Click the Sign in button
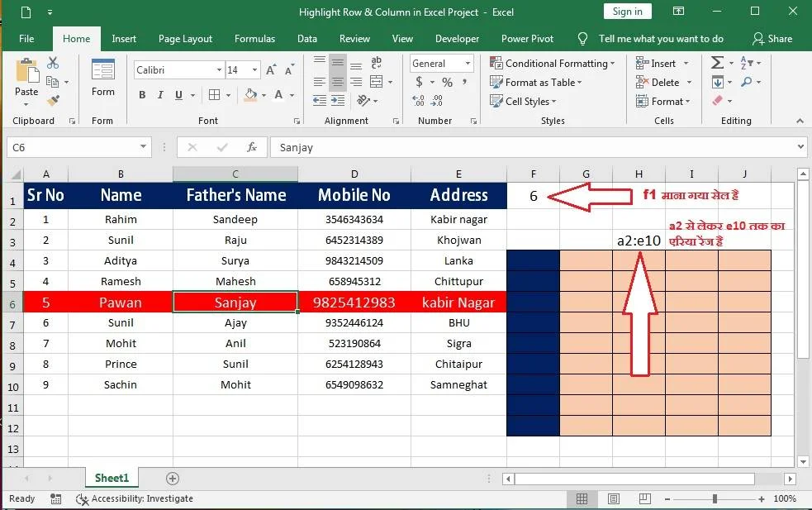The image size is (812, 510). tap(627, 12)
